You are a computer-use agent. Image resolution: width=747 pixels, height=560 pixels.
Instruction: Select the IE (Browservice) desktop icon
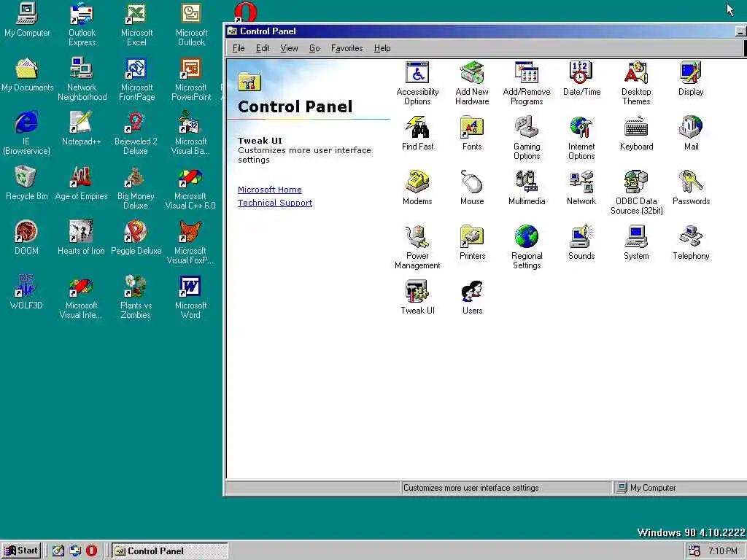coord(26,133)
